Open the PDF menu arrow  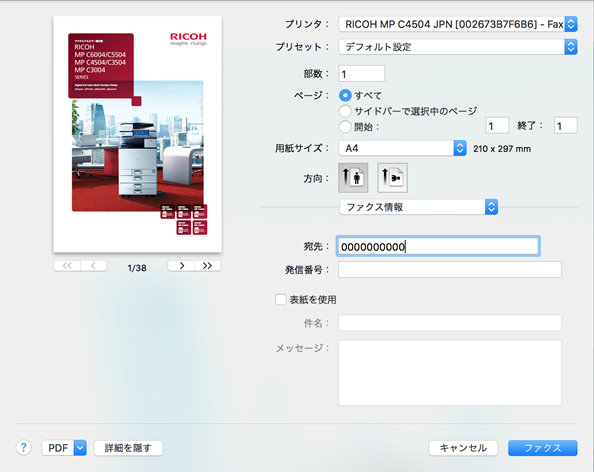(x=80, y=448)
